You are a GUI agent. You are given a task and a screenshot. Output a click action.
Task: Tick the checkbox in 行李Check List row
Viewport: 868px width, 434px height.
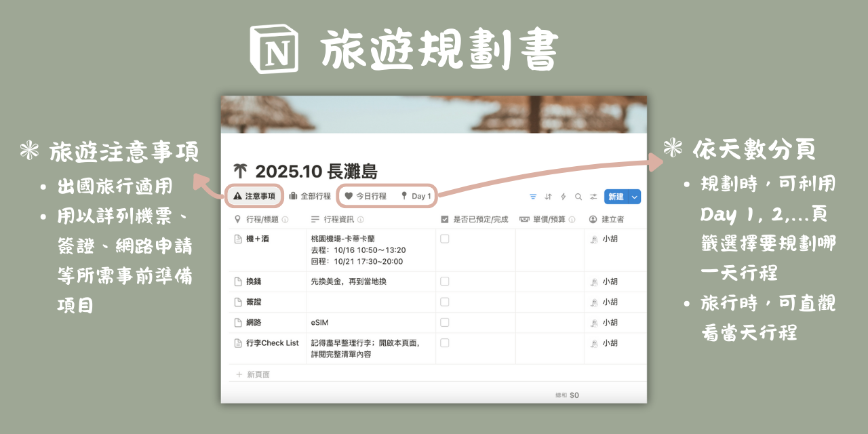tap(445, 343)
